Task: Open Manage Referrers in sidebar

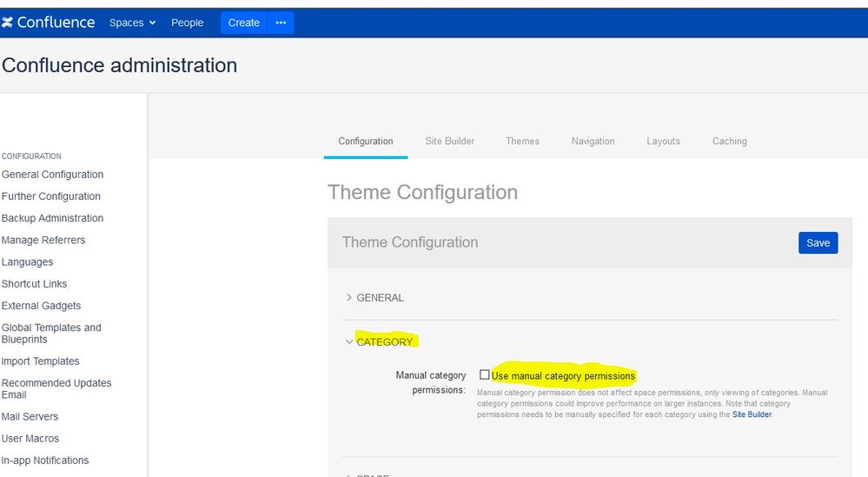Action: (x=43, y=240)
